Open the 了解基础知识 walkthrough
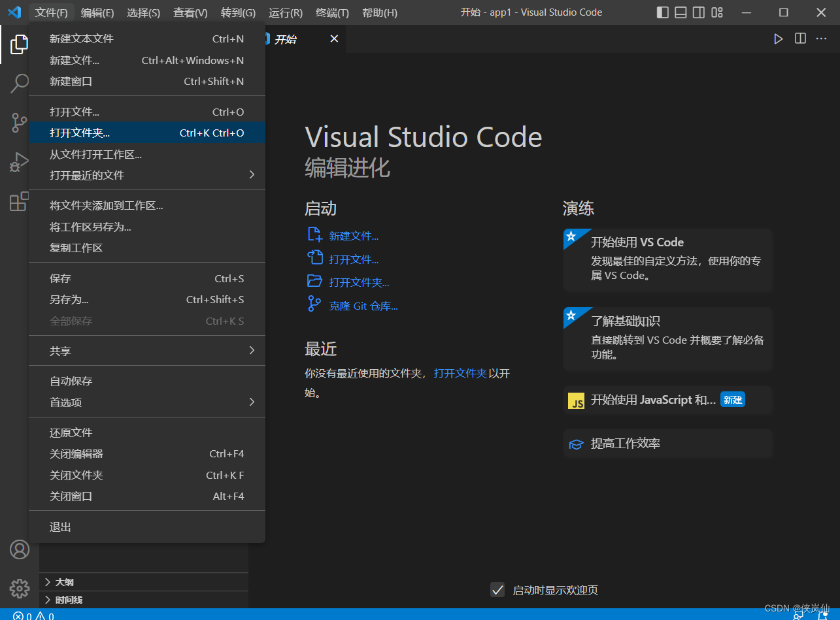Screen dimensions: 840x620 coord(667,338)
